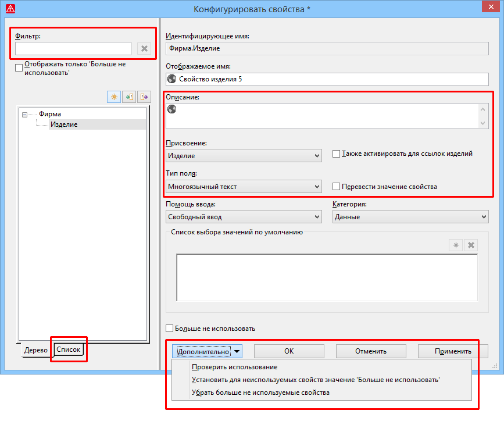Screen dimensions: 504x428
Task: Click the new value star icon in the default list
Action: (456, 245)
